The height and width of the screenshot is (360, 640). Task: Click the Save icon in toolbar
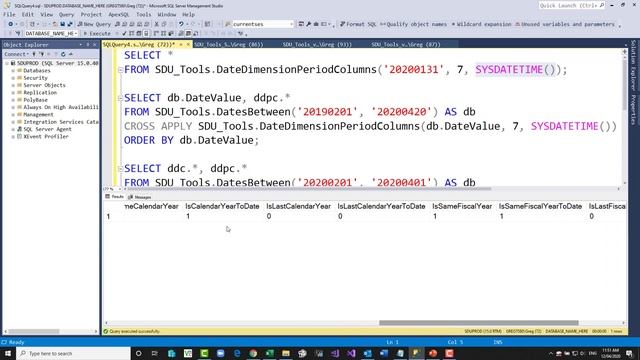(x=62, y=24)
